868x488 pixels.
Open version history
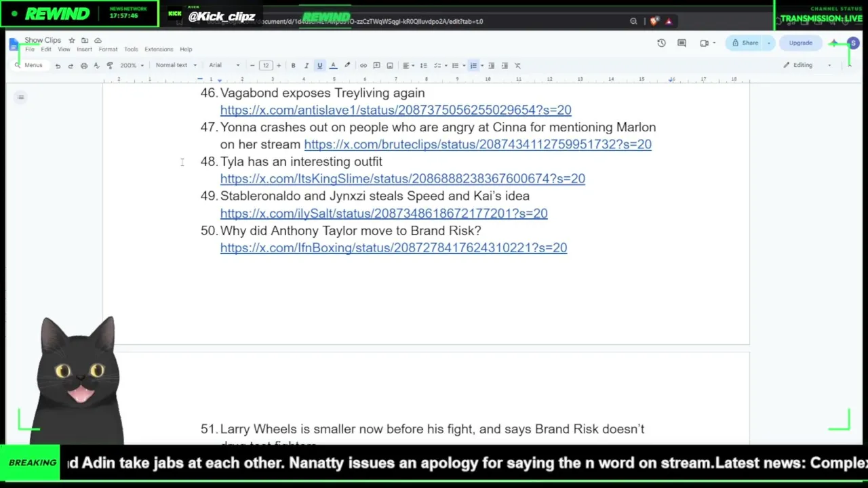661,43
